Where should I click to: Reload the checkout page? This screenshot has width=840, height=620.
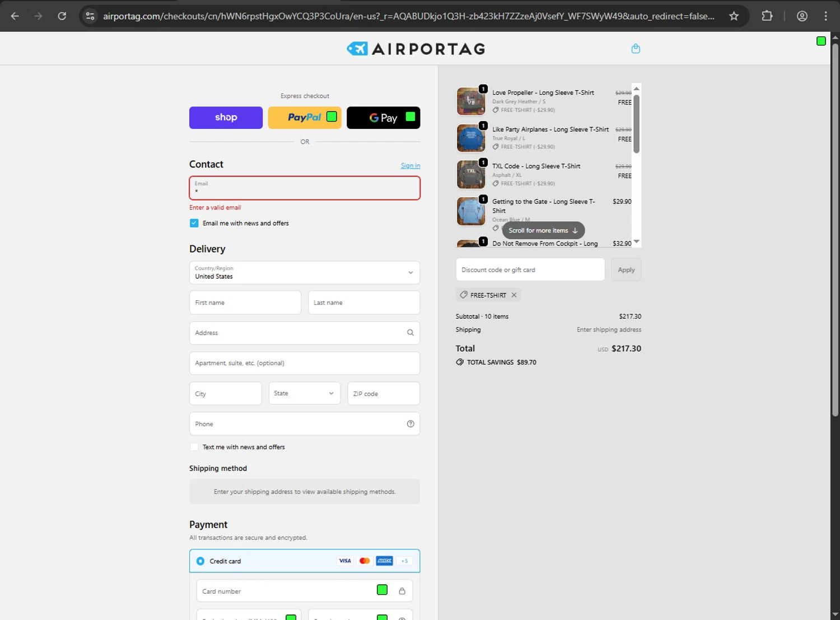click(62, 16)
